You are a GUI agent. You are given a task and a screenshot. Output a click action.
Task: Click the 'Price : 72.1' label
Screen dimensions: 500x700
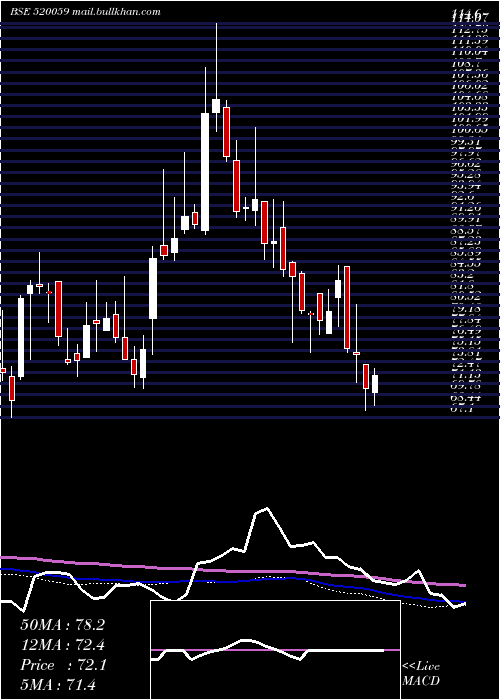62,665
